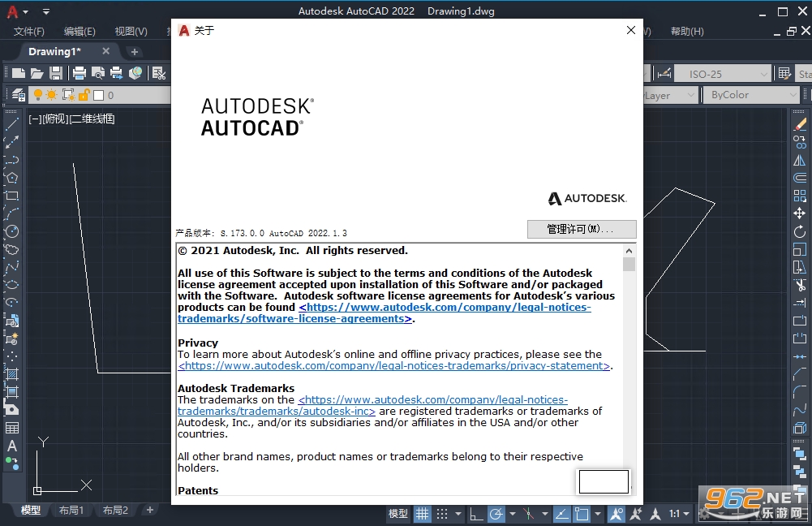Select the Table tool in draw toolbar
Viewport: 812px width, 526px height.
[x=11, y=428]
